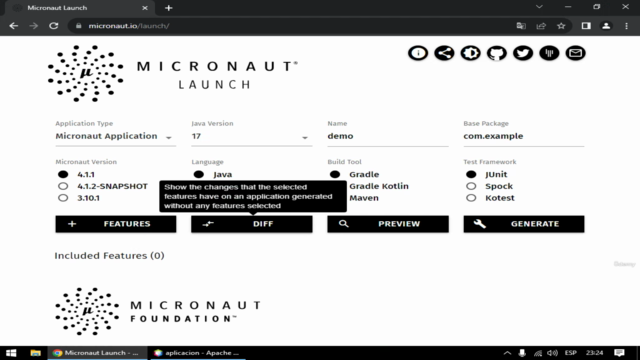Click the Name input field 'demo'
Viewport: 640px width, 360px height.
click(388, 136)
